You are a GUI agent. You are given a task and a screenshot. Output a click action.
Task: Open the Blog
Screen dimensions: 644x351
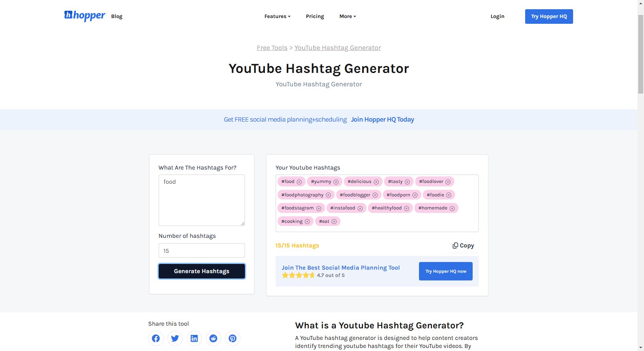point(117,16)
